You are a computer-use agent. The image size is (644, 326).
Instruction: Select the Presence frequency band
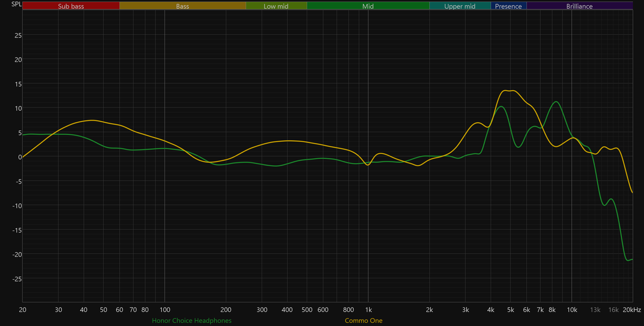508,6
